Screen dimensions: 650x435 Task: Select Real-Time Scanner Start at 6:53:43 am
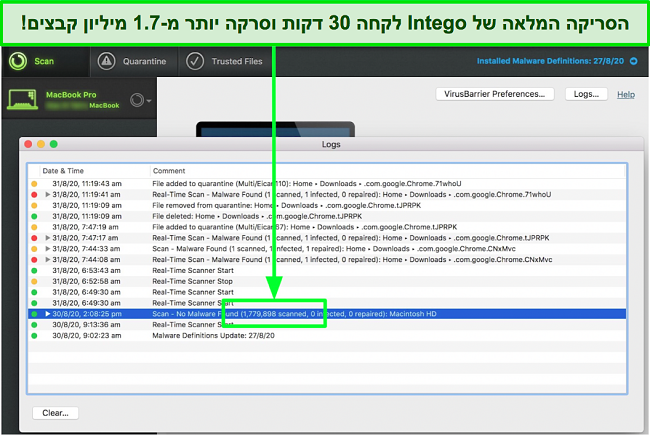click(327, 270)
